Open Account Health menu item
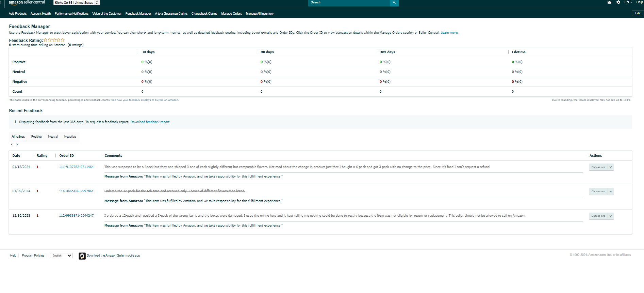Screen dimensions: 644x293 (40, 14)
